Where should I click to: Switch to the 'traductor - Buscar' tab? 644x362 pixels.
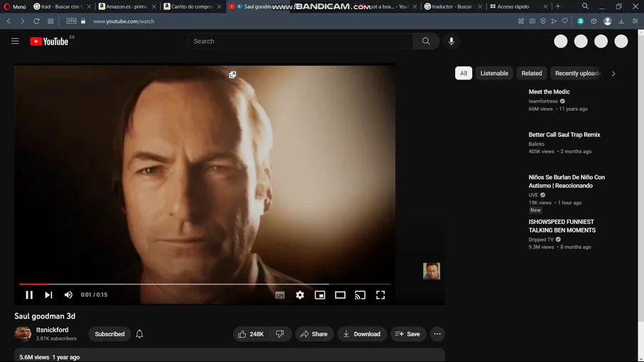pos(452,6)
